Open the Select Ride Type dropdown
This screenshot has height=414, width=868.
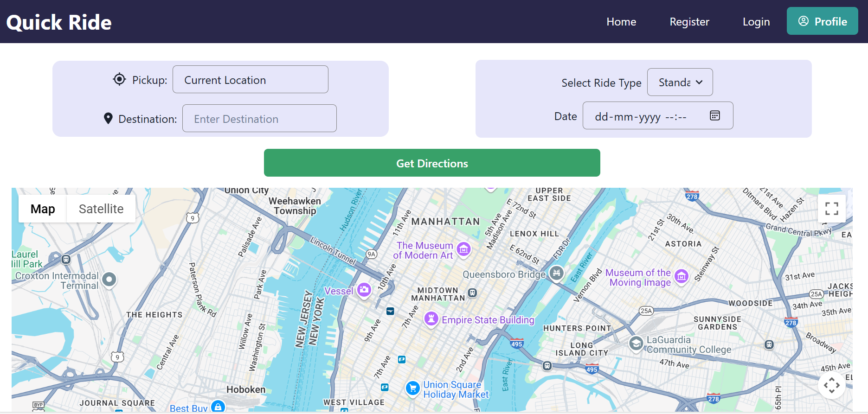pyautogui.click(x=680, y=82)
